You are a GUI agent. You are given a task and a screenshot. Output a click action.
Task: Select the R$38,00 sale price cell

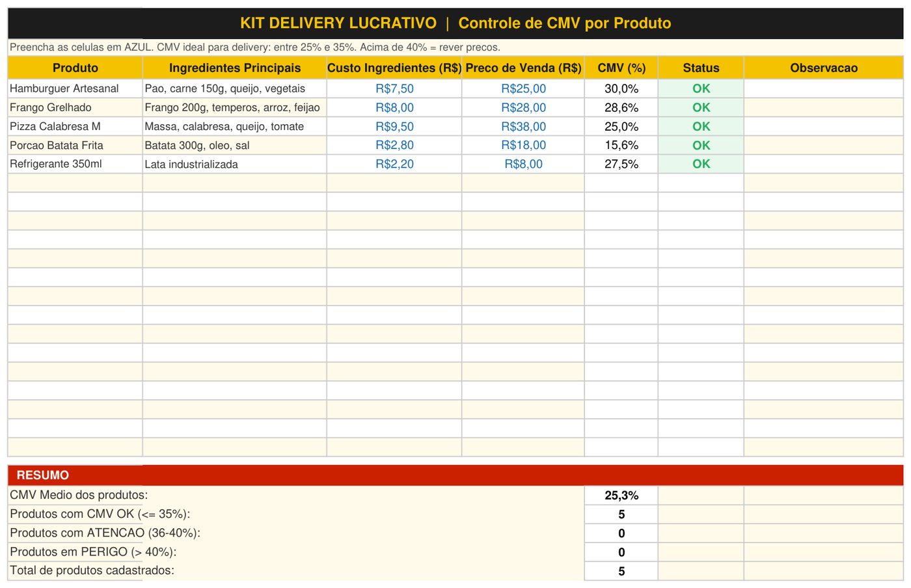[x=523, y=126]
